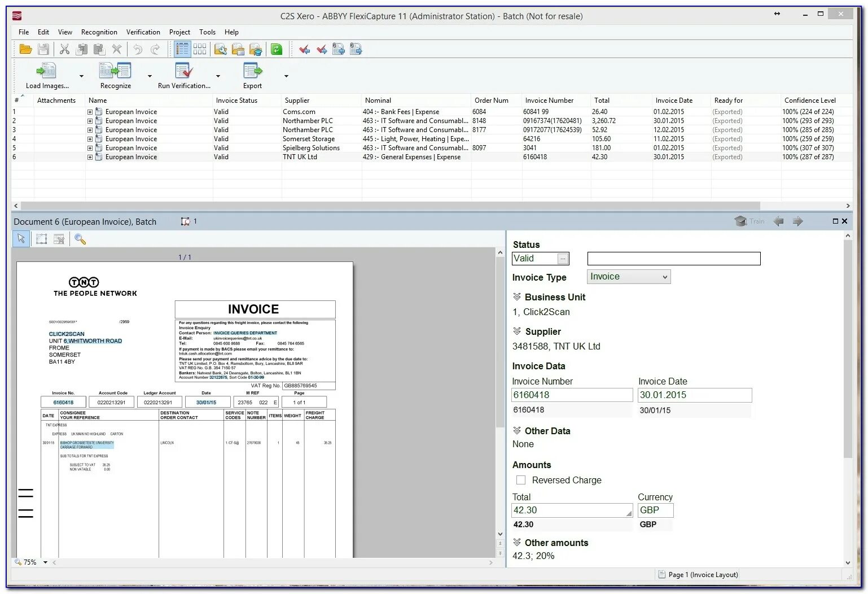Viewport: 868px width, 594px height.
Task: Click the Export button
Action: point(252,76)
